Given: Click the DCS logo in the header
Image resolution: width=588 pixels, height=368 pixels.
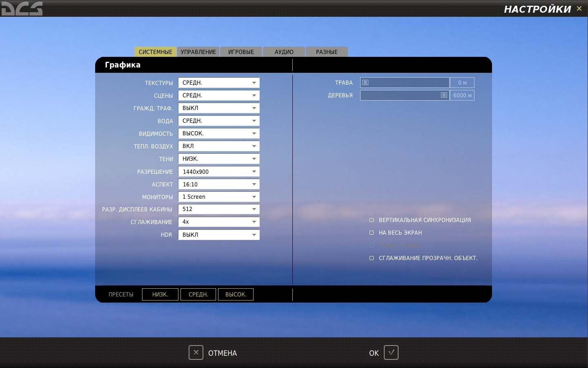Looking at the screenshot, I should tap(22, 8).
